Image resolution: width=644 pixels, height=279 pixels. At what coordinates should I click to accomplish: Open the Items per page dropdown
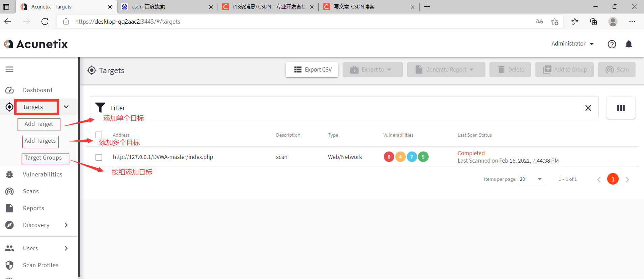coord(531,179)
